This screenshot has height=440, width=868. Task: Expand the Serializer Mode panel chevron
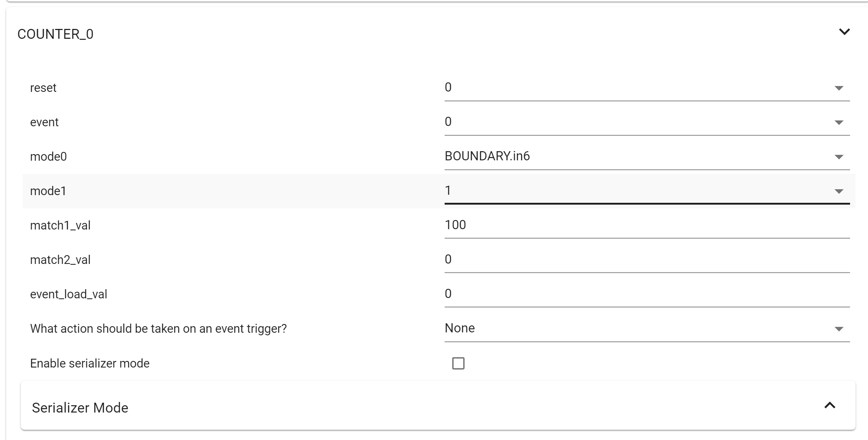pos(830,405)
